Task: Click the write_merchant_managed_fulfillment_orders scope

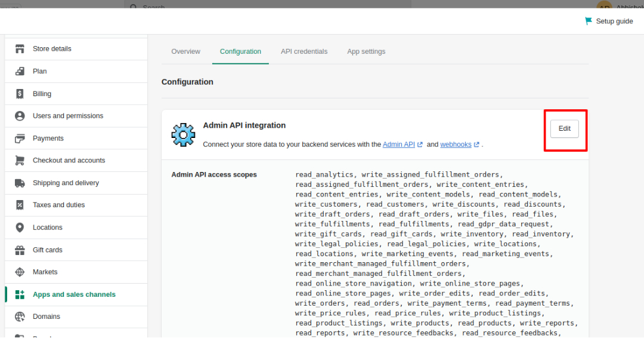Action: click(380, 263)
